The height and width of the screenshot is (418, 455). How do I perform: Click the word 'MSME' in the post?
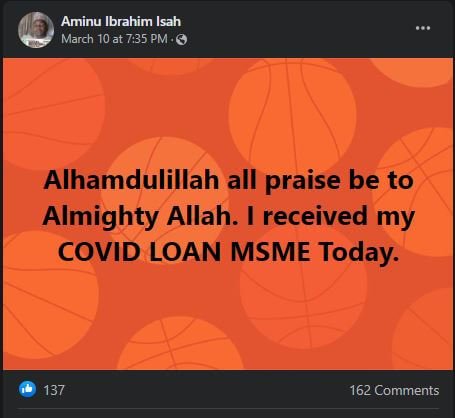270,252
